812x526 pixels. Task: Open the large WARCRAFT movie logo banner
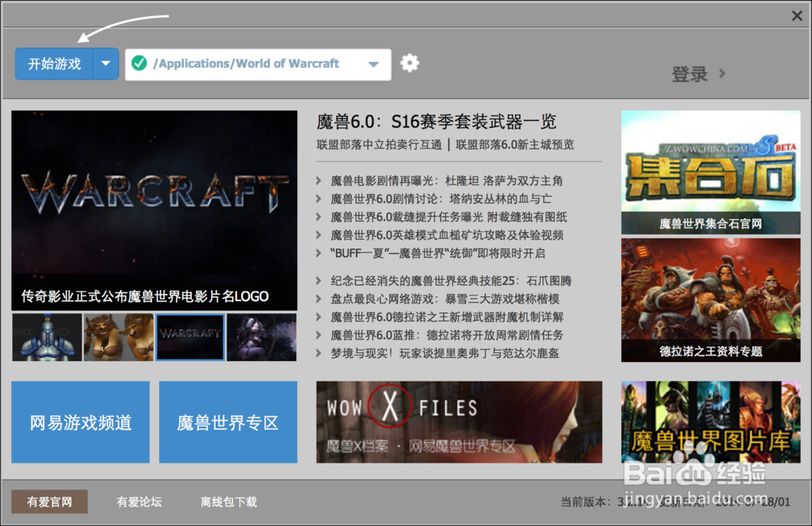coord(154,209)
